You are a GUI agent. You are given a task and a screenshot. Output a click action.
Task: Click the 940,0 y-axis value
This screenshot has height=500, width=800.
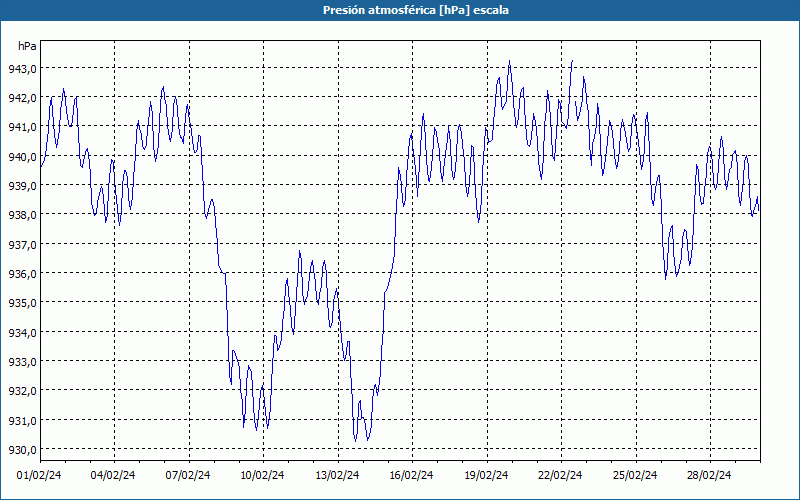click(x=22, y=157)
